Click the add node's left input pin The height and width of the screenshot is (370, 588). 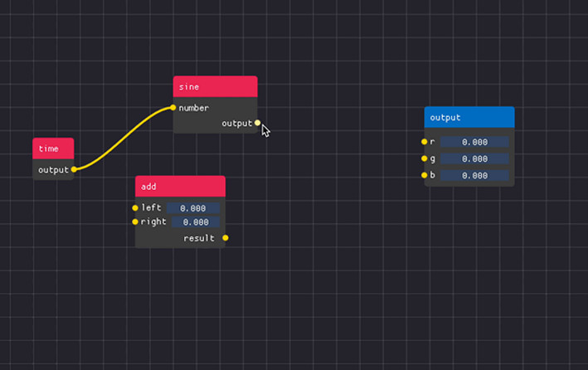[135, 207]
